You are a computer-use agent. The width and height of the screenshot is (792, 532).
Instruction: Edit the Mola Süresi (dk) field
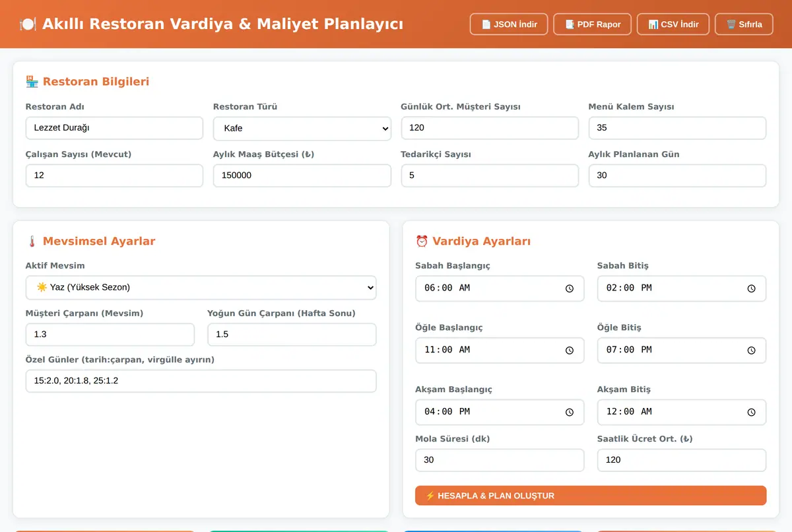pyautogui.click(x=500, y=460)
